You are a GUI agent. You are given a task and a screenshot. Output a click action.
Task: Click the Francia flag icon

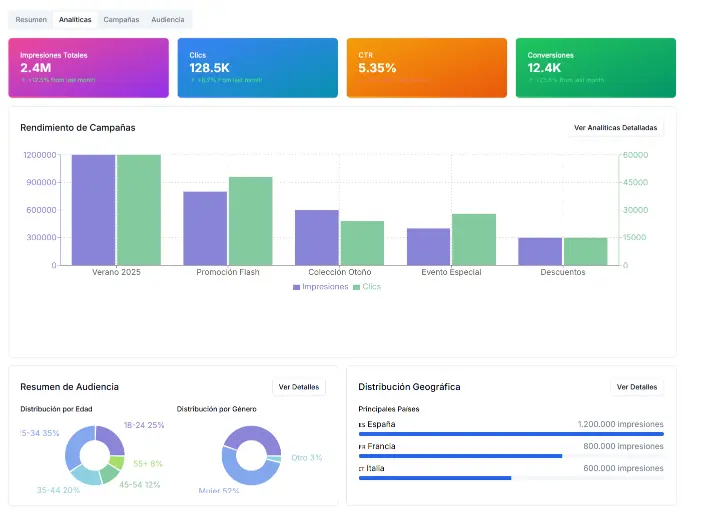point(362,447)
